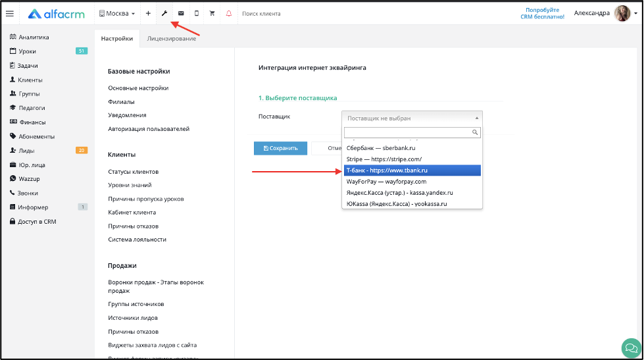Open the green support chat widget

pyautogui.click(x=632, y=348)
